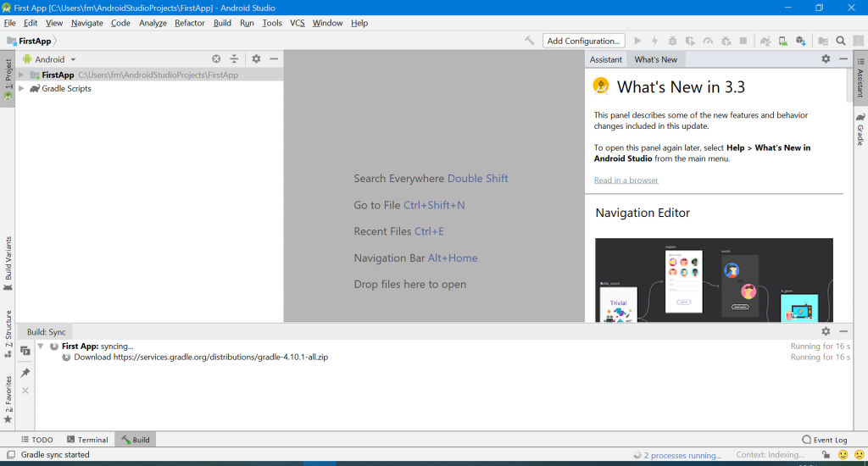Image resolution: width=868 pixels, height=466 pixels.
Task: Click the happy smiley feedback icon
Action: (x=843, y=454)
